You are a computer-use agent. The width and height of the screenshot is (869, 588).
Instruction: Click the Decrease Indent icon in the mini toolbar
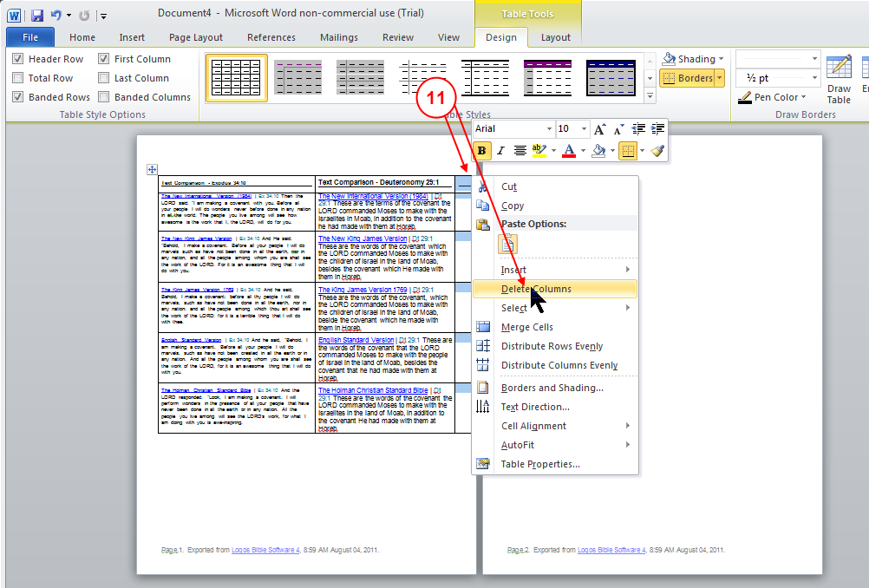[x=638, y=129]
